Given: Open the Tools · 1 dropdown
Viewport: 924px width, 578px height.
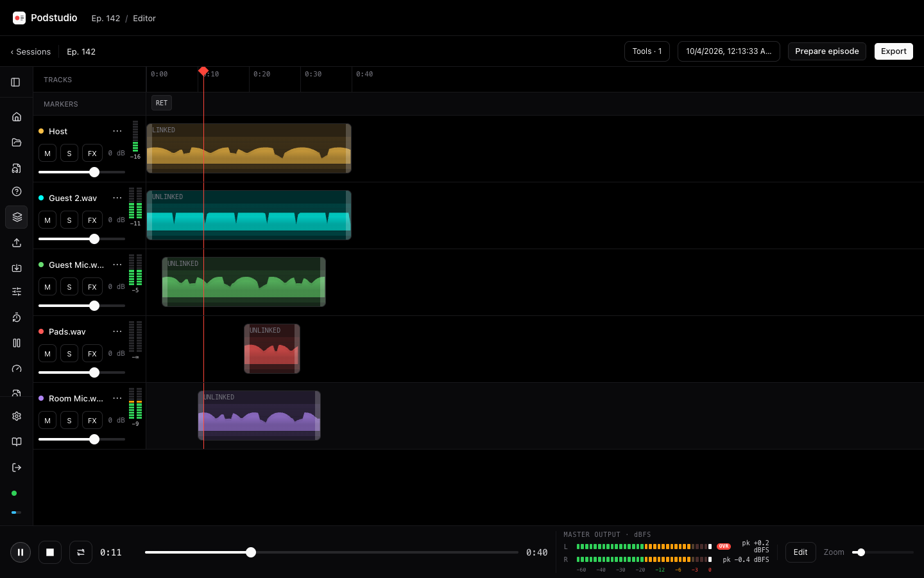Looking at the screenshot, I should 647,51.
